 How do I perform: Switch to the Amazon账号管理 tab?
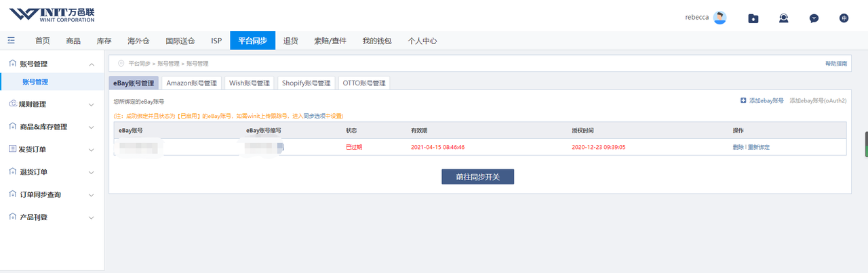[192, 83]
